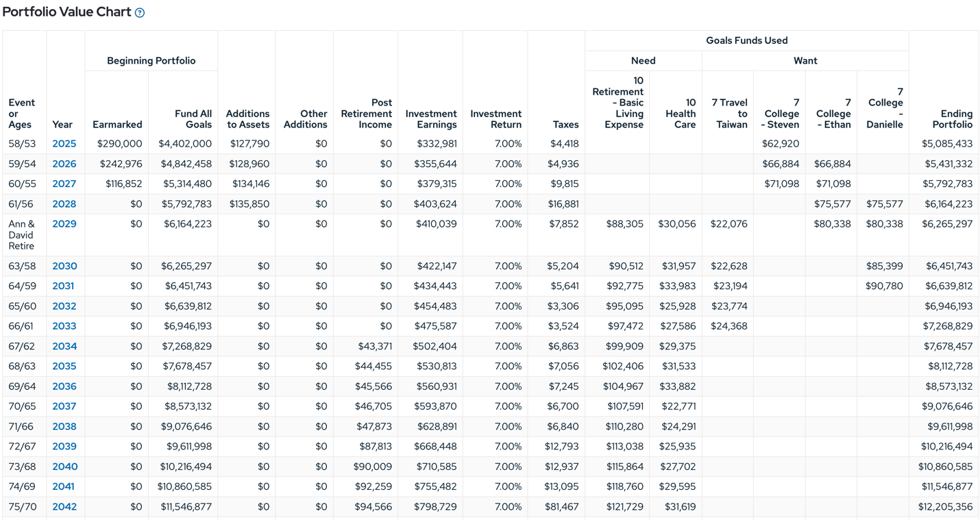View details for year 2035
Image resolution: width=980 pixels, height=520 pixels.
tap(64, 366)
